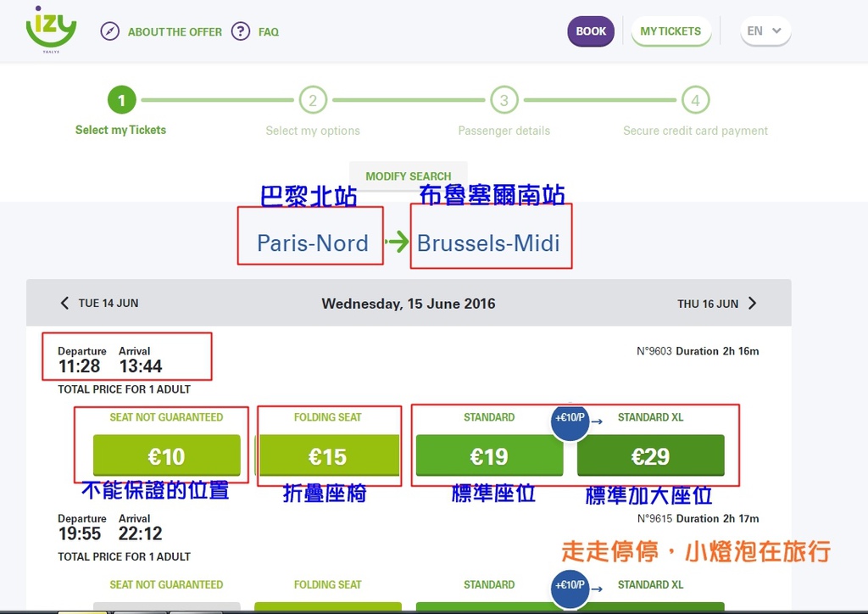
Task: Click the FAQ question mark icon
Action: [x=240, y=31]
